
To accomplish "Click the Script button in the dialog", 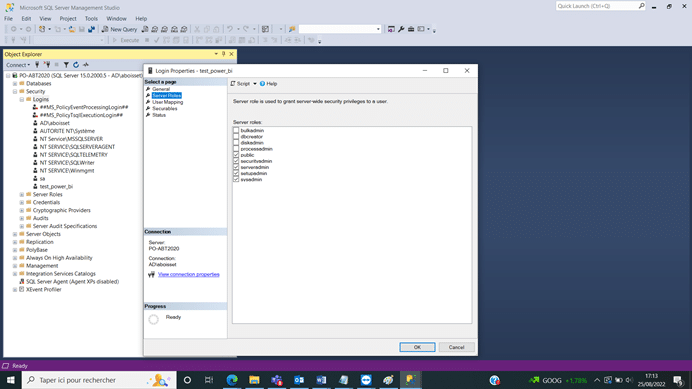I will point(241,83).
